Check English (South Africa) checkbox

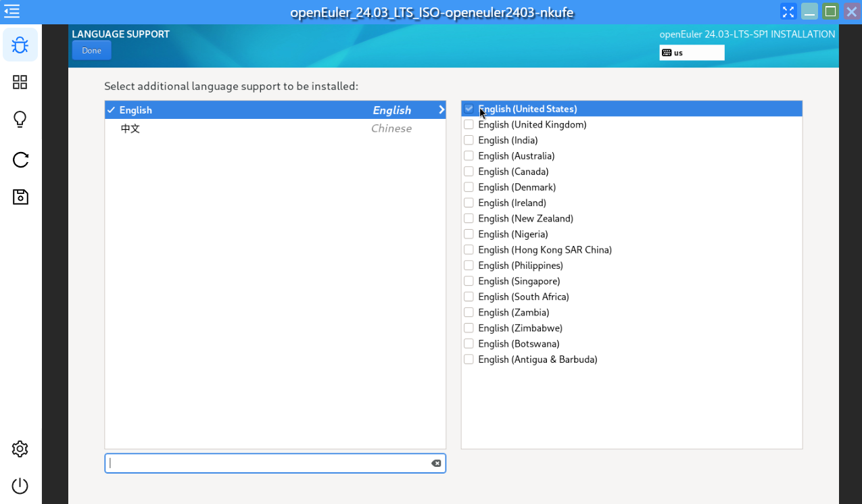(469, 297)
